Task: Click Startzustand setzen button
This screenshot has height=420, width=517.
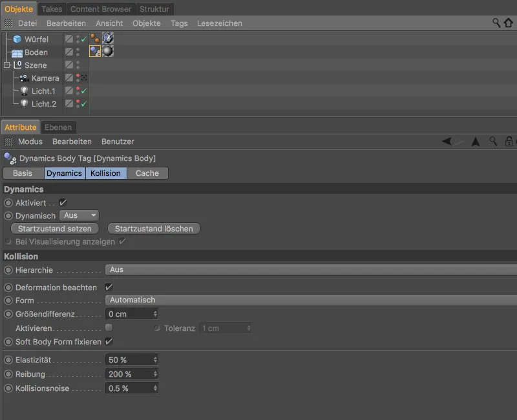Action: 55,229
